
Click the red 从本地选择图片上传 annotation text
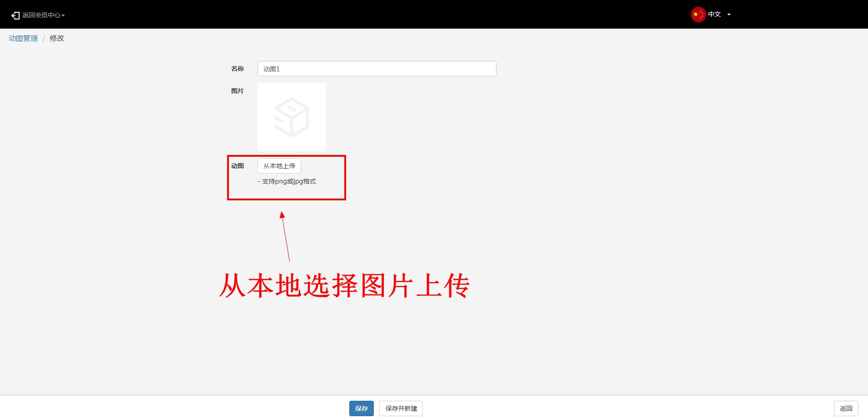344,286
